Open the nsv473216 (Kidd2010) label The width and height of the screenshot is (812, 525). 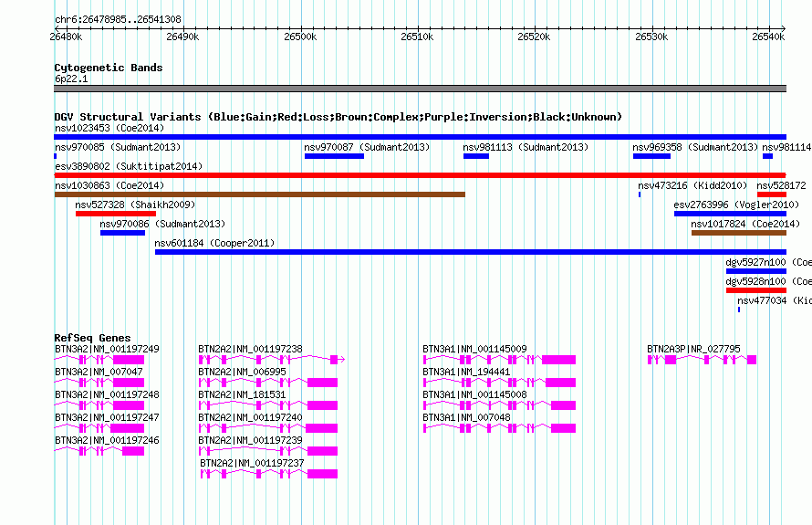pos(692,185)
